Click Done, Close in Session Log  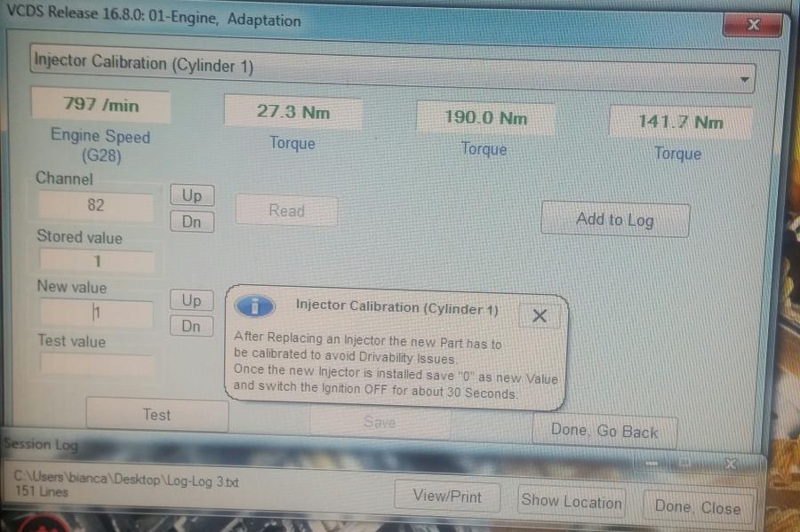(x=697, y=507)
